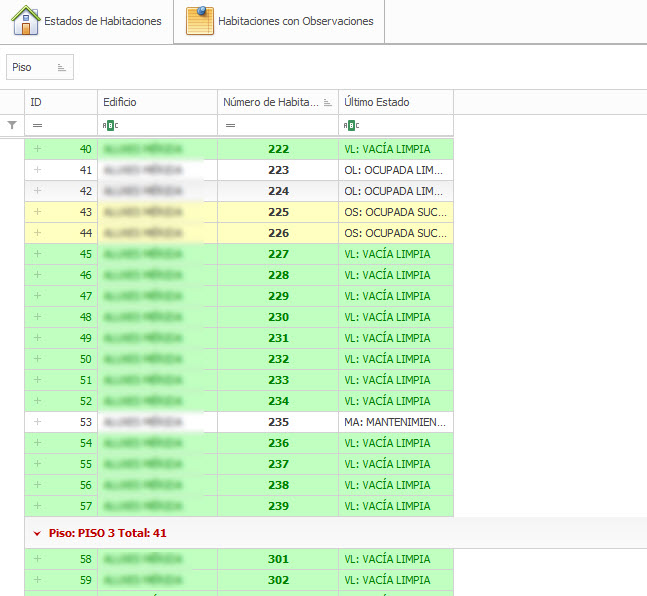Expand row 40 with the plus icon
This screenshot has height=596, width=647.
point(38,149)
